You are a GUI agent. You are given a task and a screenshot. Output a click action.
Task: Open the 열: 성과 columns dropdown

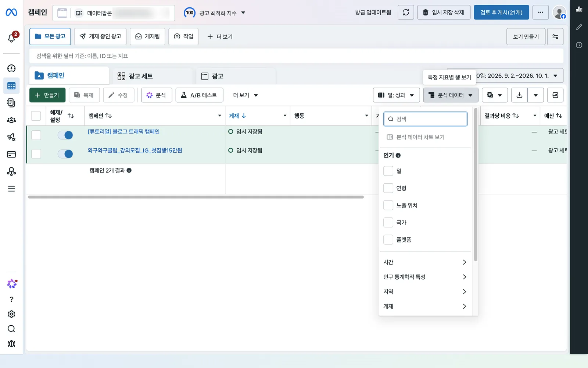pos(396,95)
